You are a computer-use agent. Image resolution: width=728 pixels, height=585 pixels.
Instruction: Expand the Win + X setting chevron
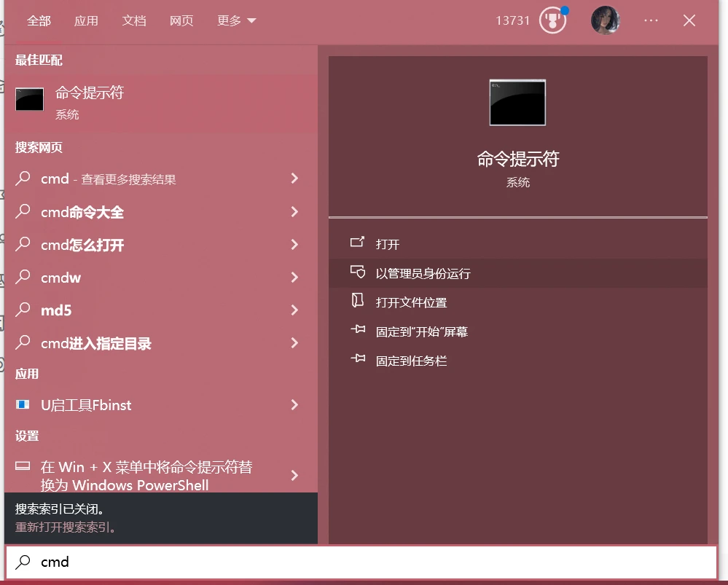click(294, 476)
